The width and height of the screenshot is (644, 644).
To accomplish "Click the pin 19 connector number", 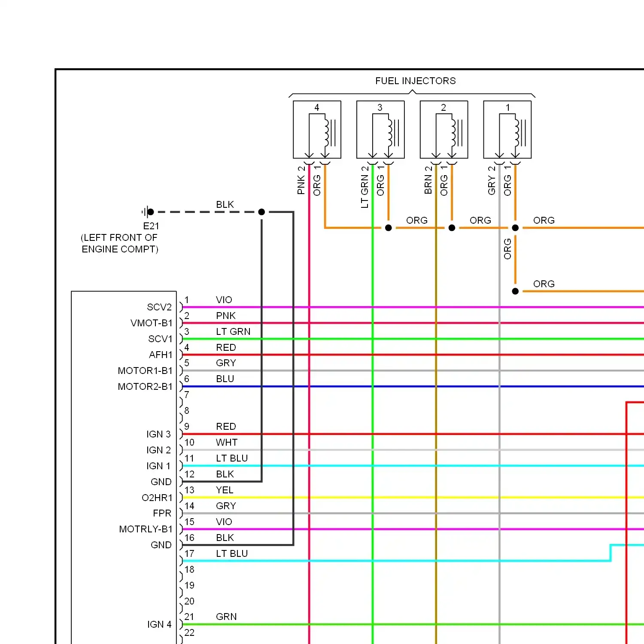I will click(189, 585).
